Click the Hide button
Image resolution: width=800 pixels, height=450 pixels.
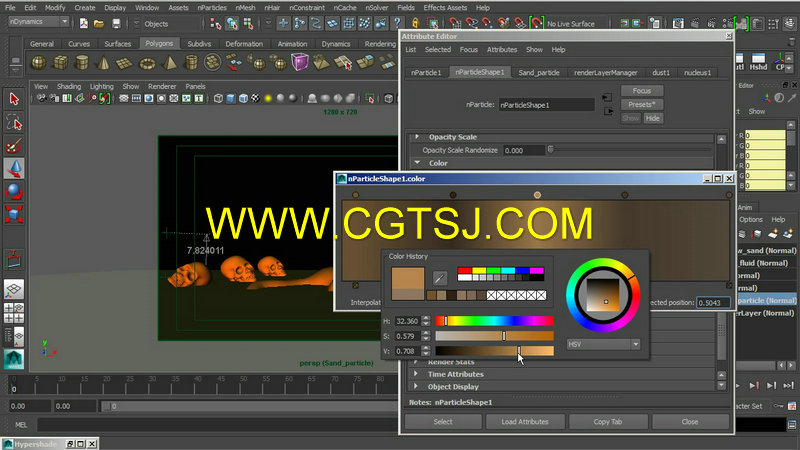653,118
